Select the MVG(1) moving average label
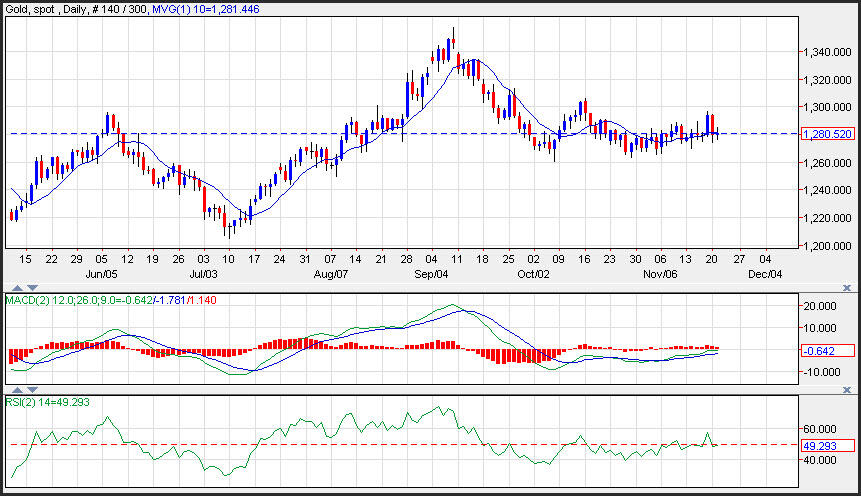 204,8
